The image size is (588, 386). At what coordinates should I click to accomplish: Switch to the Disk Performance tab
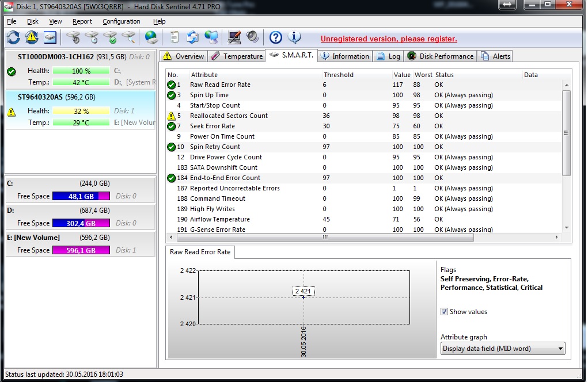pyautogui.click(x=440, y=56)
